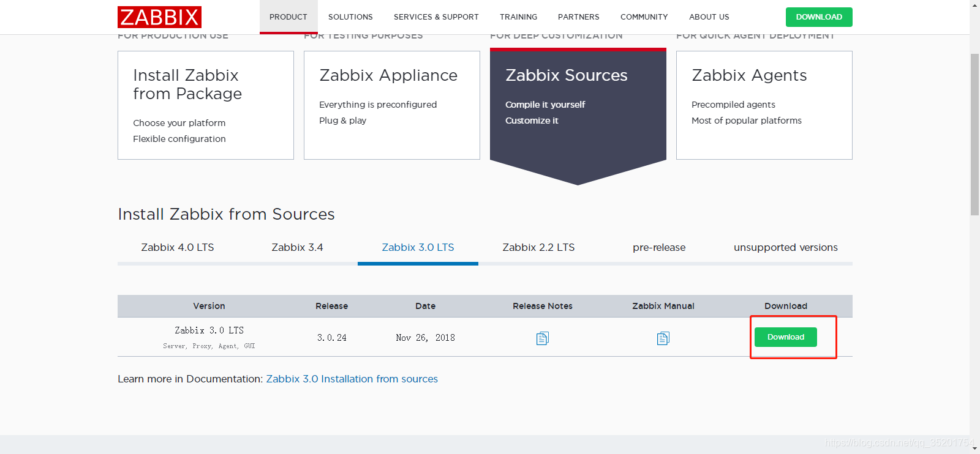Click the Download column header

(786, 306)
